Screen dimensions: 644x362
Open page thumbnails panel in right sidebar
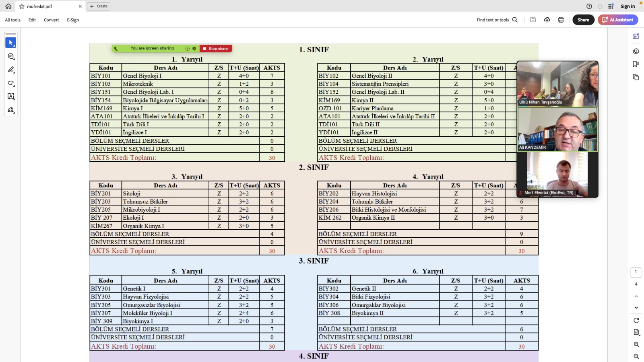click(x=636, y=77)
